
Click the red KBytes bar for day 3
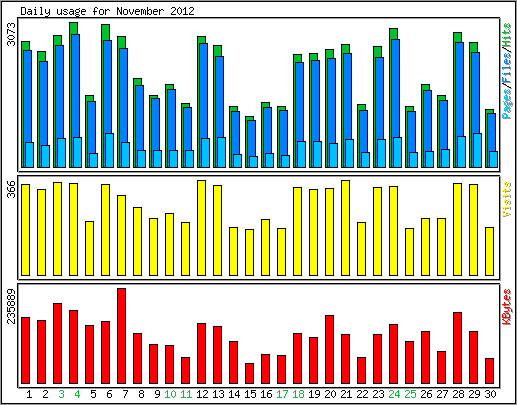58,344
